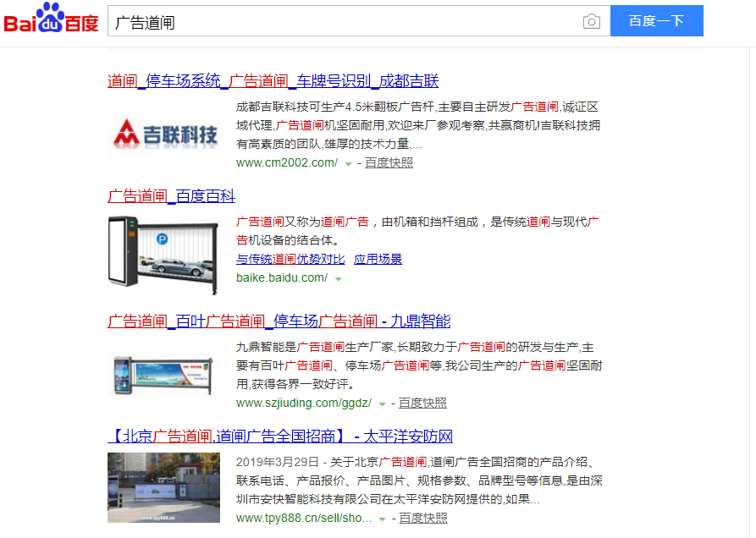Image resolution: width=756 pixels, height=538 pixels.
Task: Click the 太平洋安防网 street photo thumbnail
Action: 163,487
